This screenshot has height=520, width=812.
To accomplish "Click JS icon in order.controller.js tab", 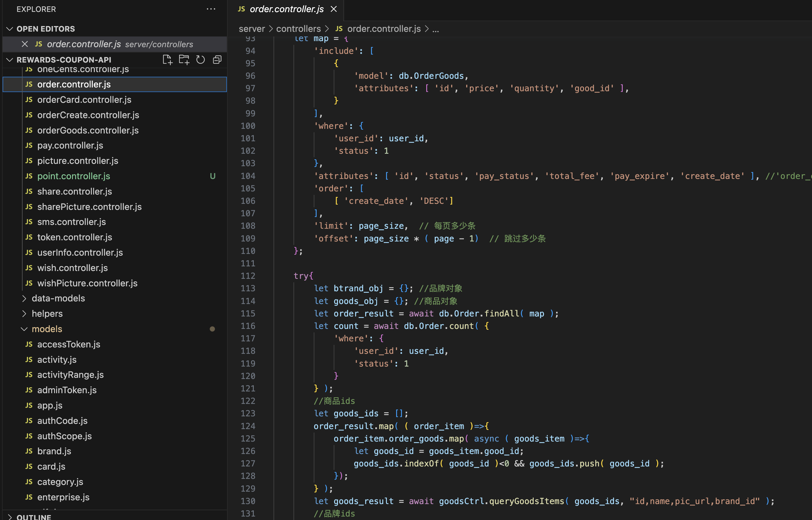I will coord(241,9).
